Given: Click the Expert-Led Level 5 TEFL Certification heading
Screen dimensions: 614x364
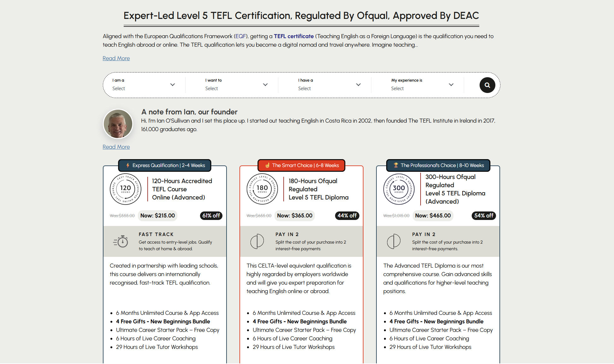Looking at the screenshot, I should (x=301, y=15).
